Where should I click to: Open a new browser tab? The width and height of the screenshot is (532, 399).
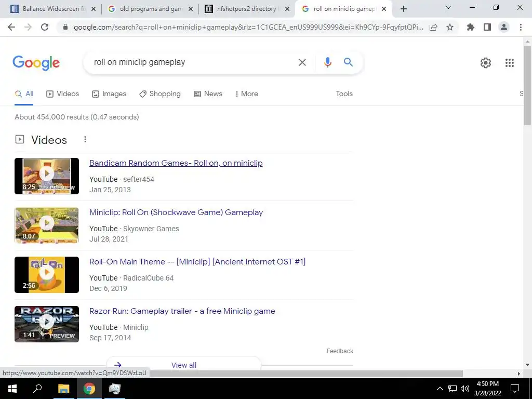pyautogui.click(x=403, y=9)
